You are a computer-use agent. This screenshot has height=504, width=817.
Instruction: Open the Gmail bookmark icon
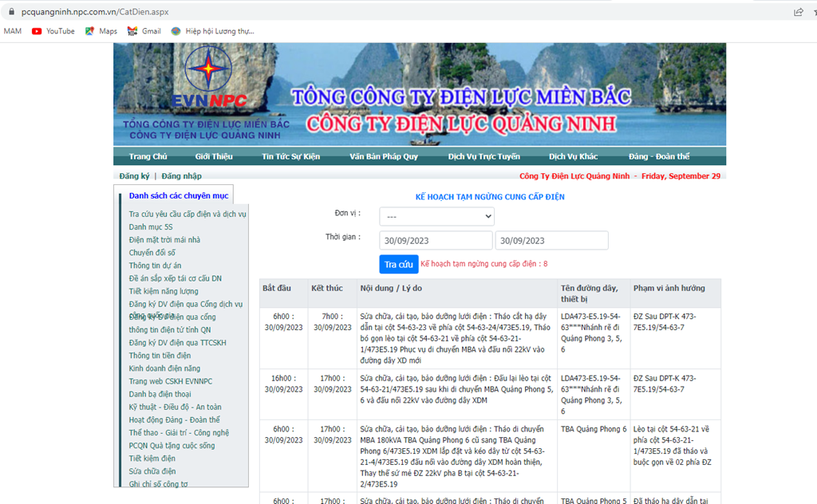pos(132,31)
